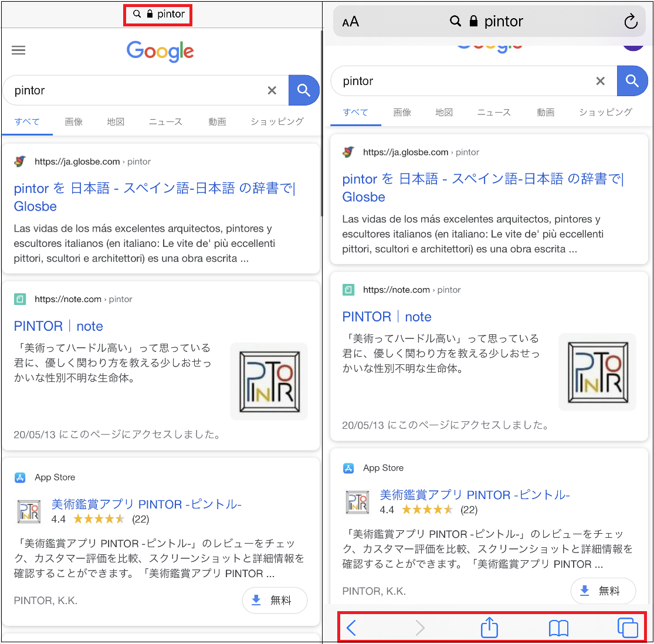
Task: Switch to the 画像 tab on left page
Action: (x=74, y=122)
